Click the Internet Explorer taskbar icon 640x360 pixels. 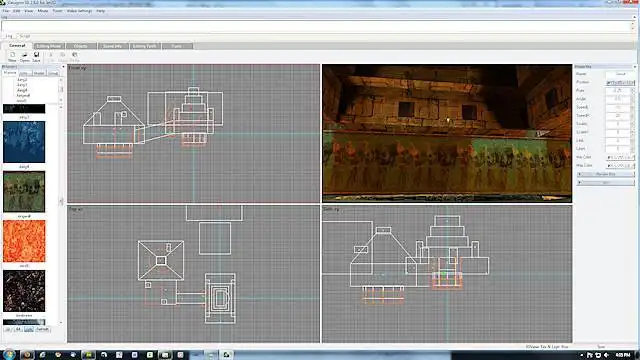pyautogui.click(x=42, y=355)
